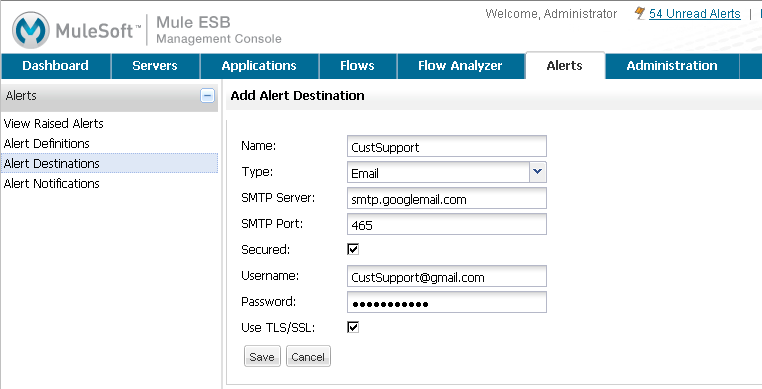Image resolution: width=762 pixels, height=389 pixels.
Task: Go to the Applications tab
Action: coord(259,66)
